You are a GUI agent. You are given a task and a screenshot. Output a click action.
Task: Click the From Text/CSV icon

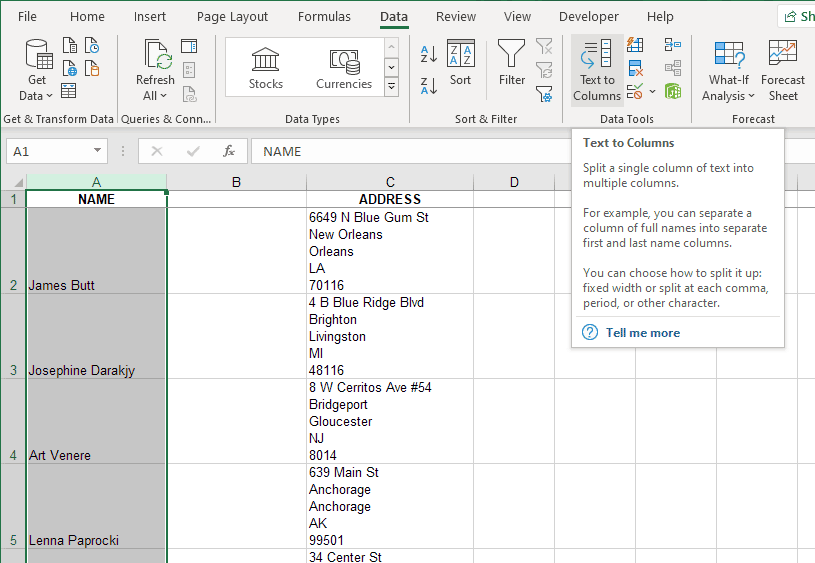(70, 45)
